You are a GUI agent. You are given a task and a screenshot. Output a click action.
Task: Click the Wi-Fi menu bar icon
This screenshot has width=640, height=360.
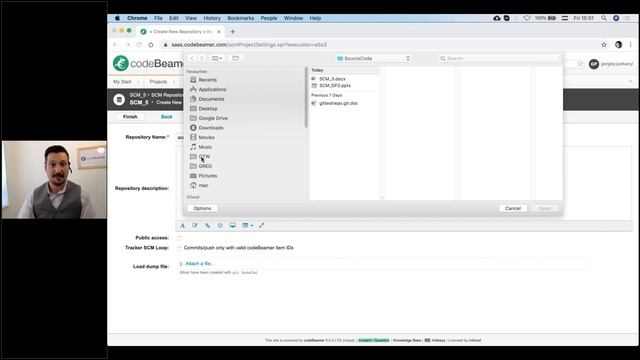tap(527, 18)
